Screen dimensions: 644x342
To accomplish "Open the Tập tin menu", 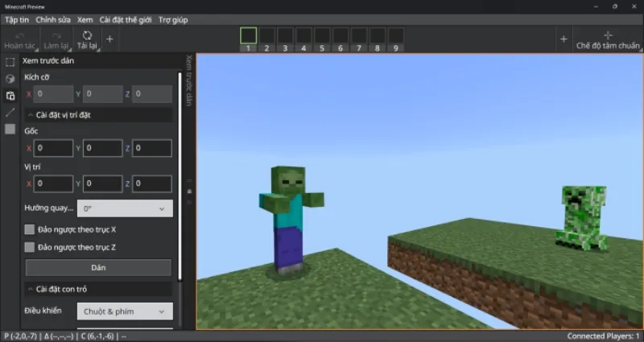I will pyautogui.click(x=17, y=19).
